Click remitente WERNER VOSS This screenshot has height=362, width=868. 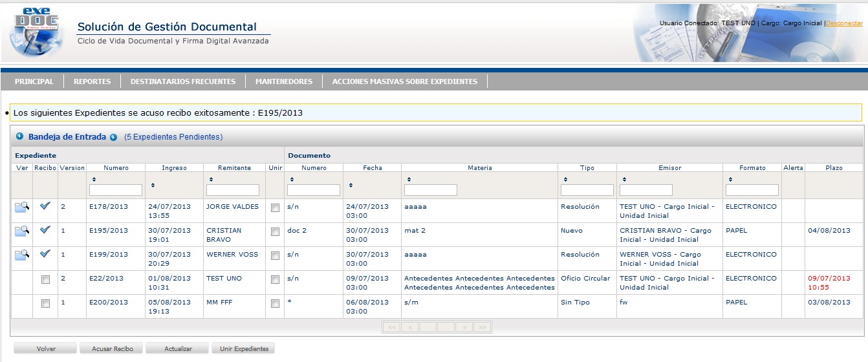pyautogui.click(x=231, y=255)
